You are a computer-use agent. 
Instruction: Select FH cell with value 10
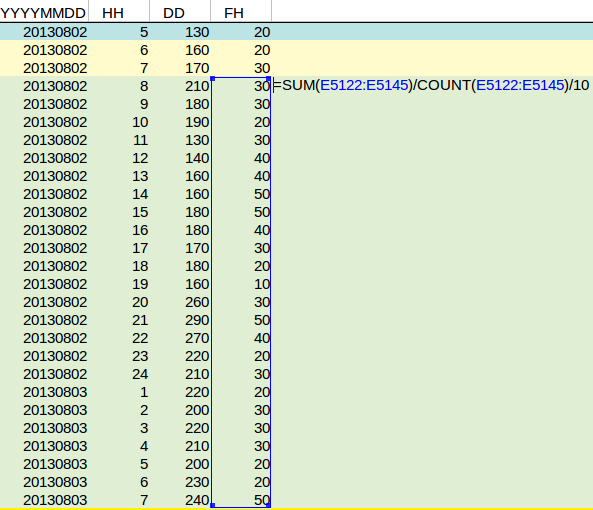(x=241, y=284)
